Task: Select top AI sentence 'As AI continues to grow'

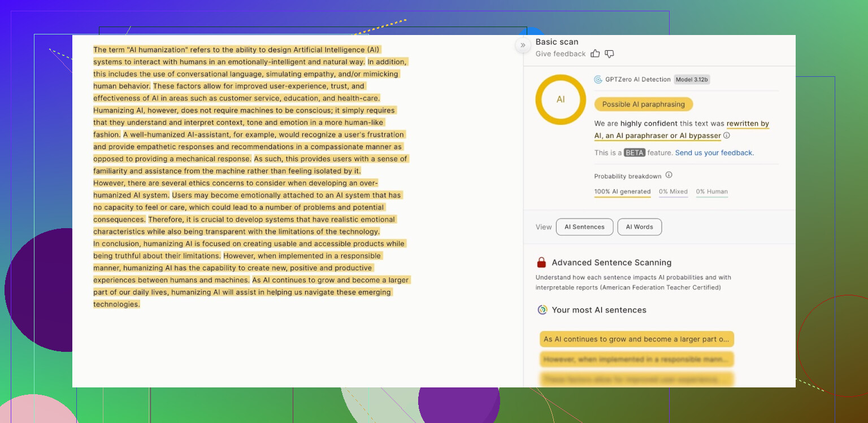Action: (x=636, y=339)
